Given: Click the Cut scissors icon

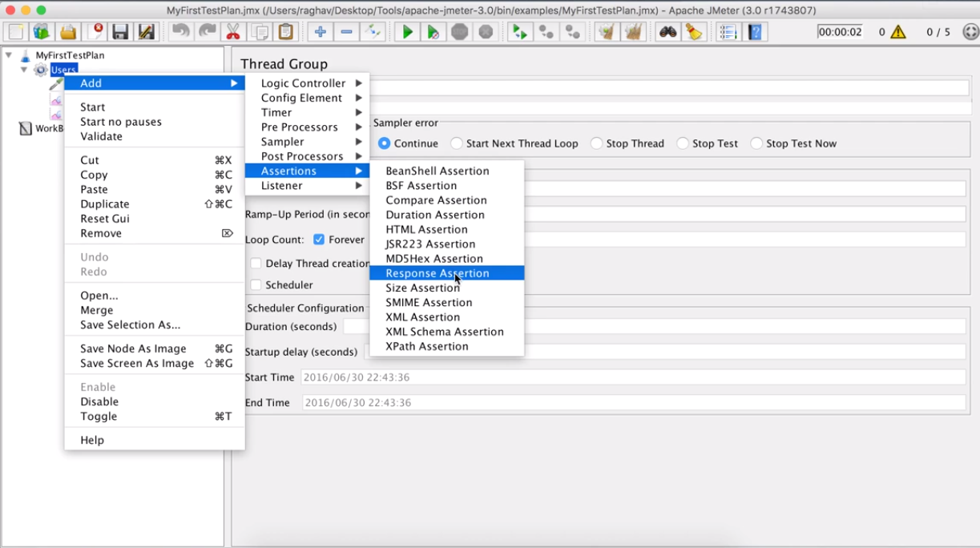Looking at the screenshot, I should click(x=233, y=32).
